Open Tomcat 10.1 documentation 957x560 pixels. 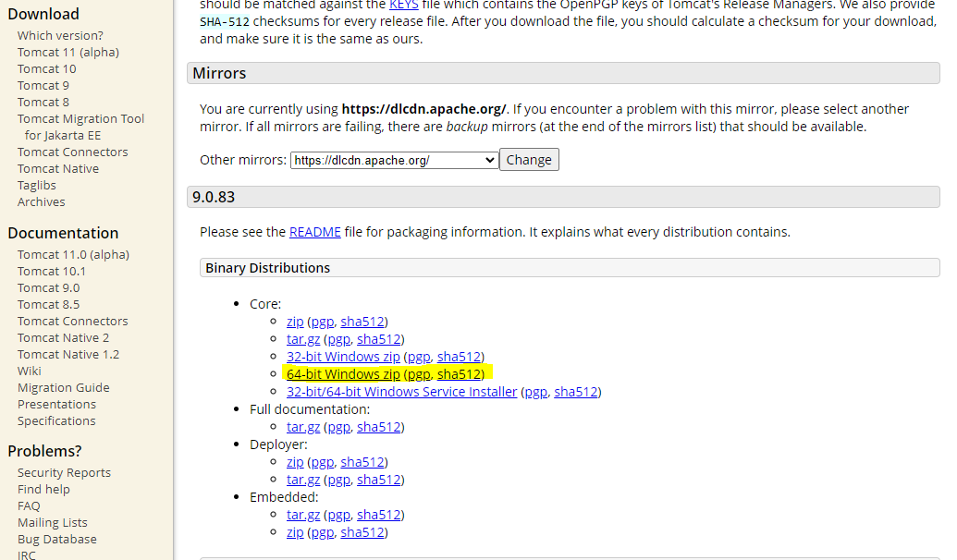coord(51,272)
